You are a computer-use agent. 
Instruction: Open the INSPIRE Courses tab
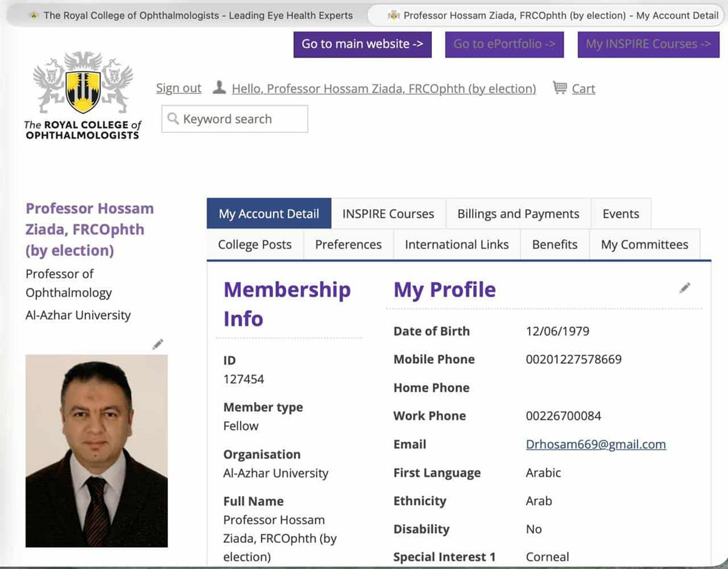click(388, 214)
